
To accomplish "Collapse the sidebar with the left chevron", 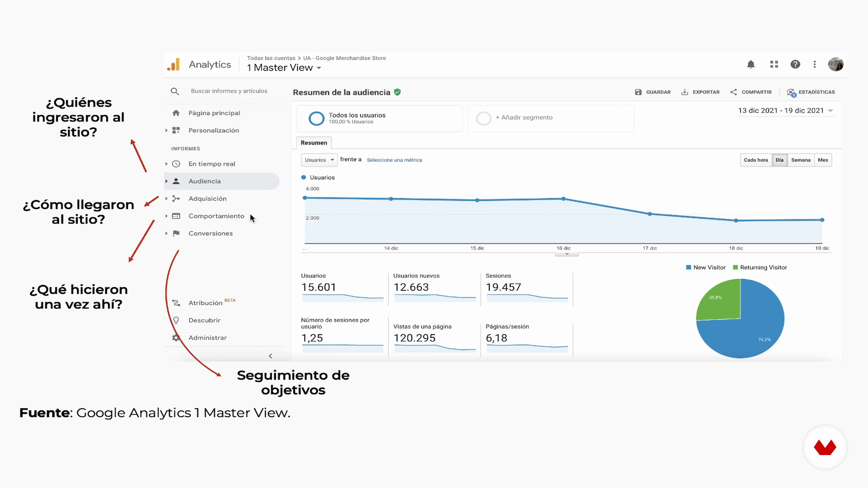I will [x=270, y=356].
